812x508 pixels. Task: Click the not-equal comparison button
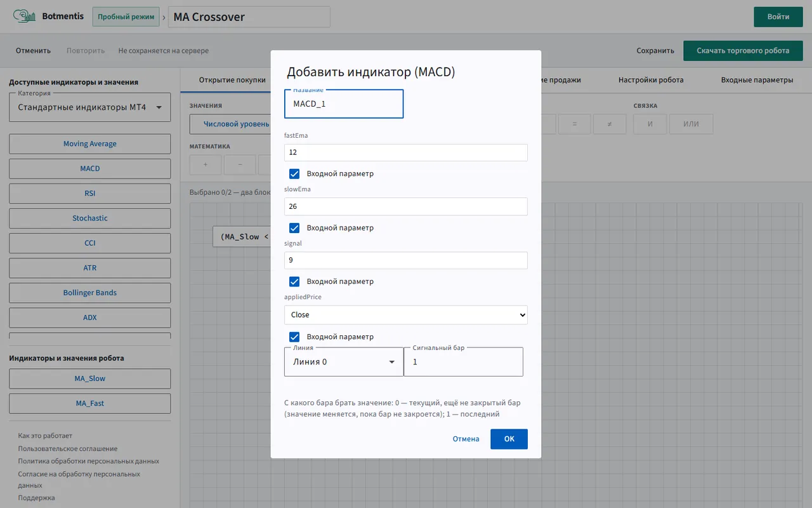pyautogui.click(x=609, y=124)
